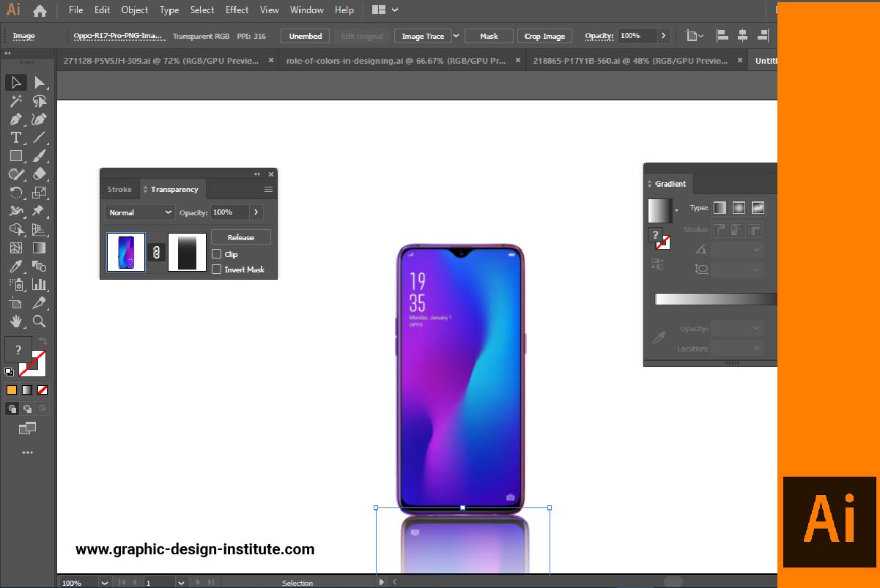Image resolution: width=880 pixels, height=588 pixels.
Task: Select the Pen tool
Action: tap(16, 119)
